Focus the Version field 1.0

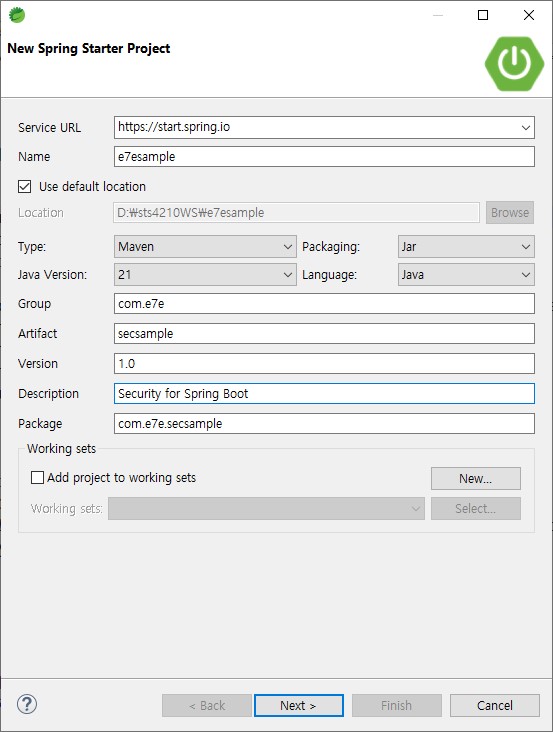pyautogui.click(x=324, y=364)
